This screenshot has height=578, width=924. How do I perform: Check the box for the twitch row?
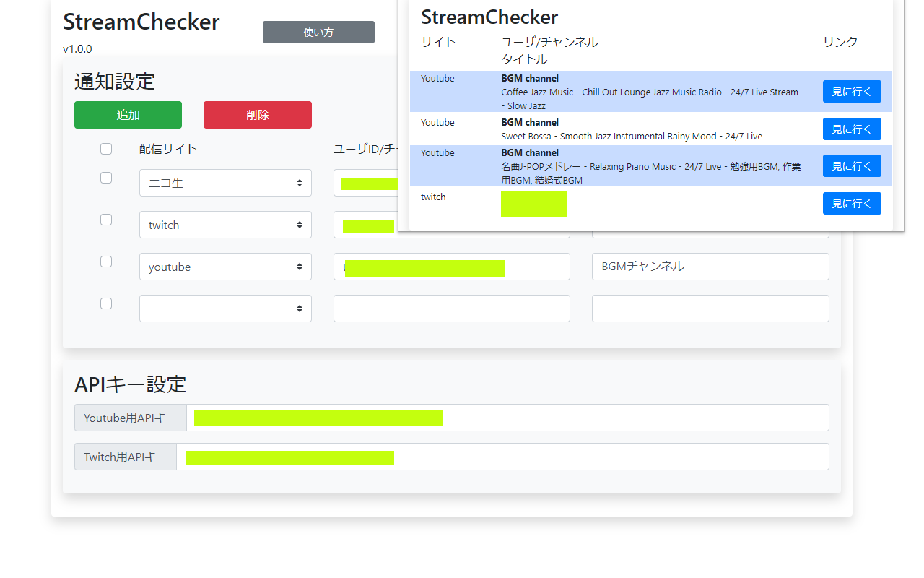coord(106,220)
